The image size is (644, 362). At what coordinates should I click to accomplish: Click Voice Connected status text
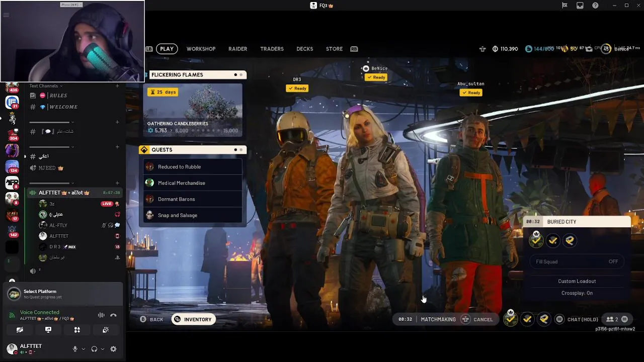click(x=40, y=312)
